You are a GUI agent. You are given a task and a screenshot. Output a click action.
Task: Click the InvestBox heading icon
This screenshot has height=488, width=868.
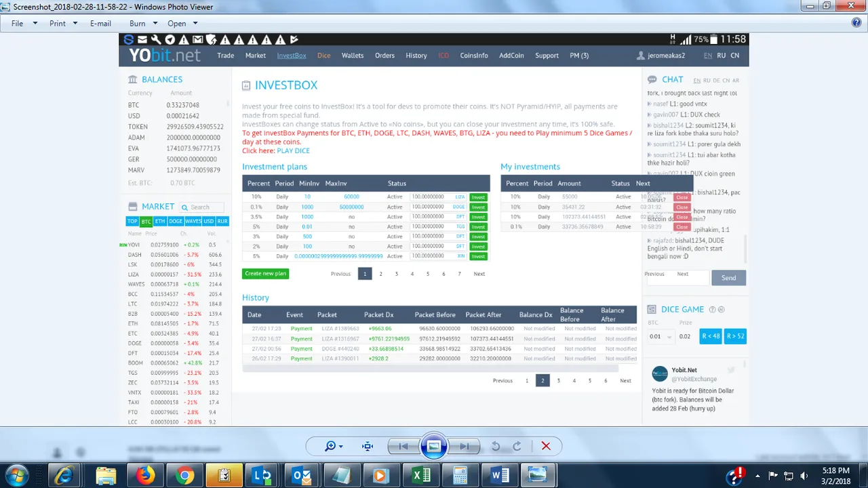(246, 85)
